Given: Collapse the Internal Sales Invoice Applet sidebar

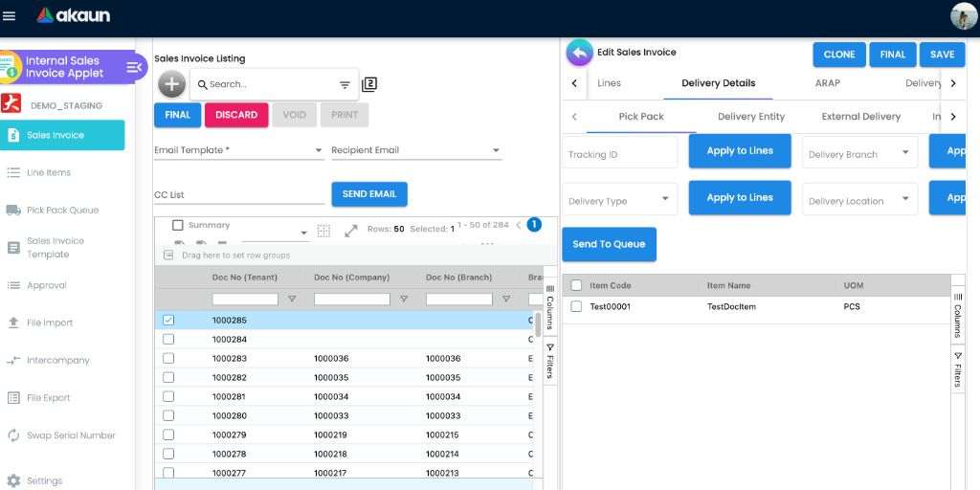Looking at the screenshot, I should point(134,67).
